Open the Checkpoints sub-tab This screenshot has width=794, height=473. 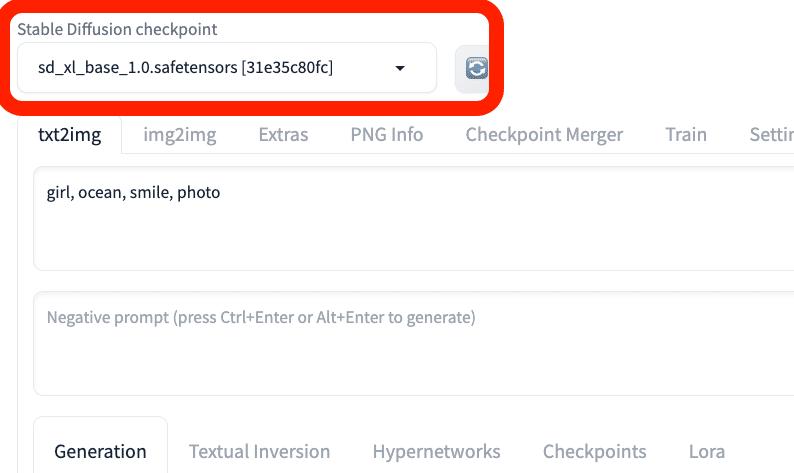click(594, 452)
